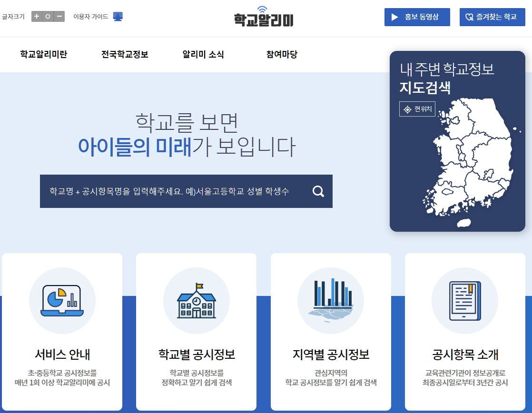Open 즐겨찾는 학교 favorite schools
The height and width of the screenshot is (413, 532).
point(493,17)
